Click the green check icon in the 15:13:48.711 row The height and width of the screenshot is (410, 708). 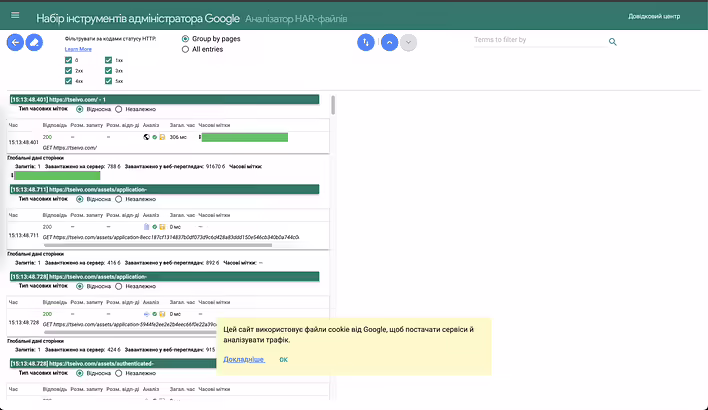[x=154, y=227]
